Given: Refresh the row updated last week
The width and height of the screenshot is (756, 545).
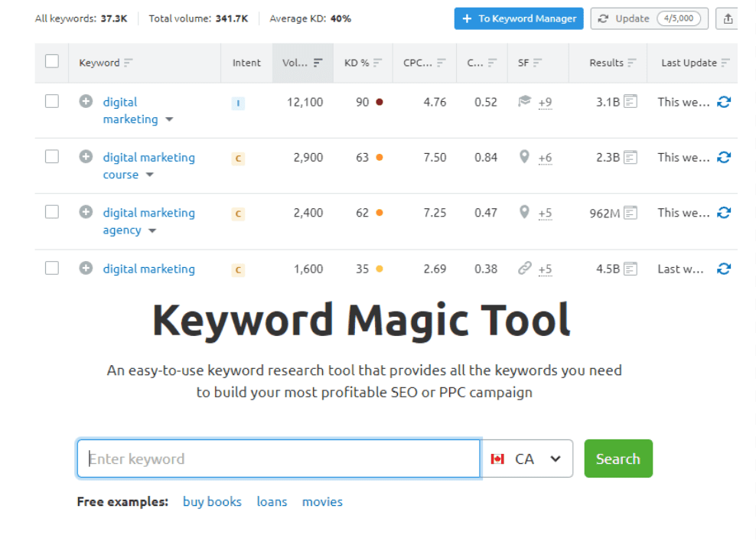Looking at the screenshot, I should coord(724,269).
